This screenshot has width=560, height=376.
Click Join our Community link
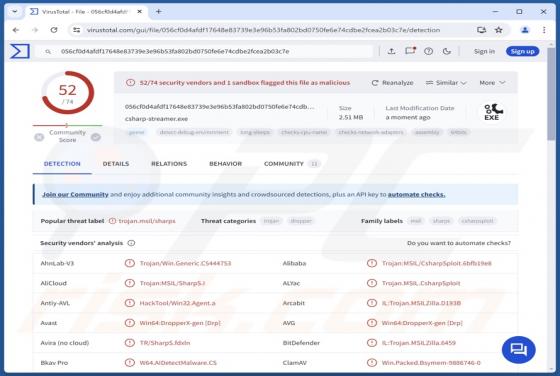75,195
